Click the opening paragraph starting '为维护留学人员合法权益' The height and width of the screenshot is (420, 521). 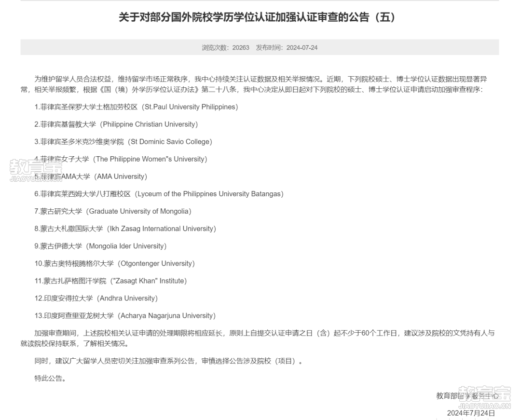tap(254, 84)
